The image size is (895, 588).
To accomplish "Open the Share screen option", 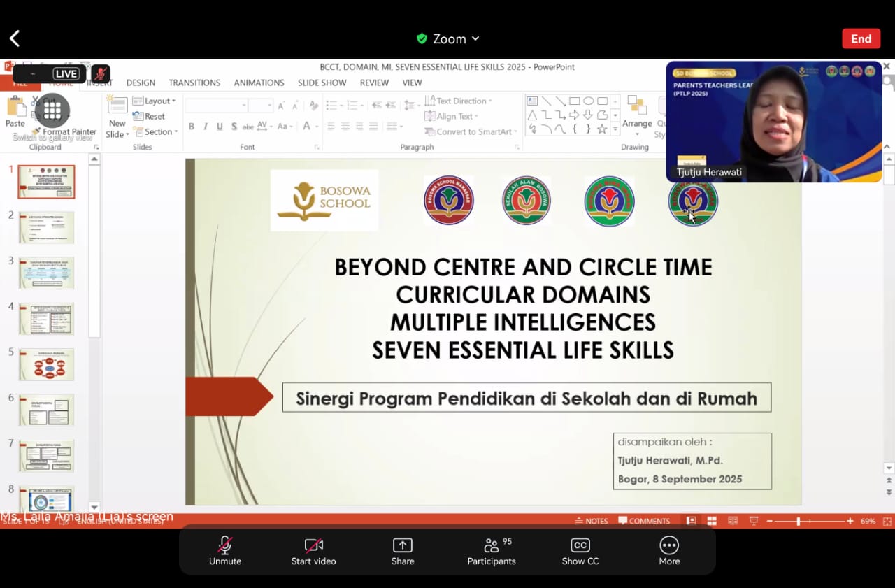I will [x=402, y=550].
